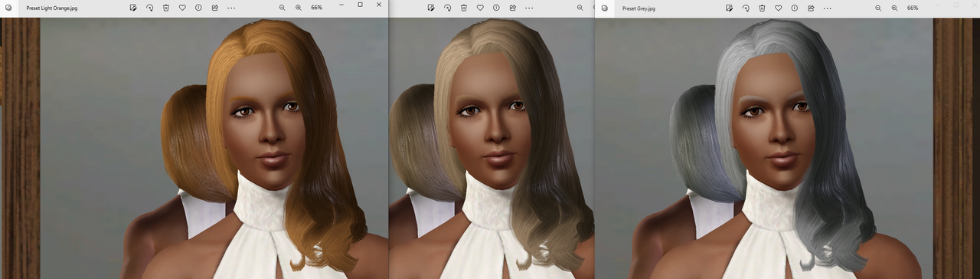
Task: Maximize the Preset Light Orange window
Action: click(x=361, y=5)
